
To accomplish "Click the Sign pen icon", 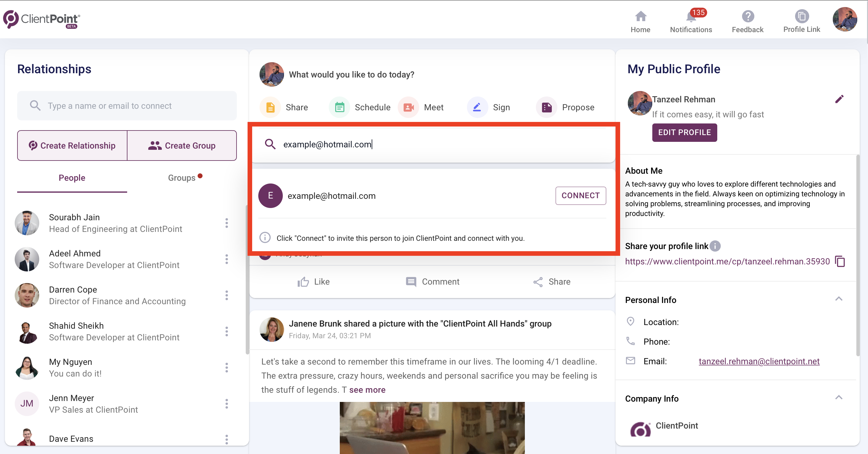I will click(477, 108).
